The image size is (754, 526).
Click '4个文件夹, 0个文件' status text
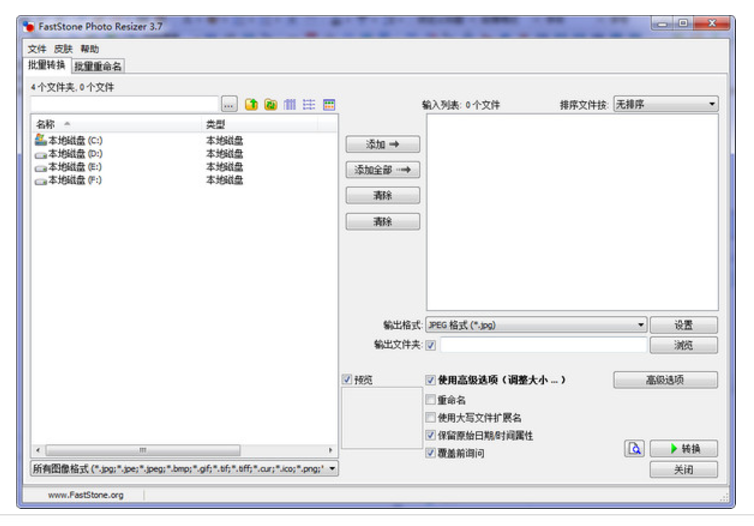(x=72, y=87)
